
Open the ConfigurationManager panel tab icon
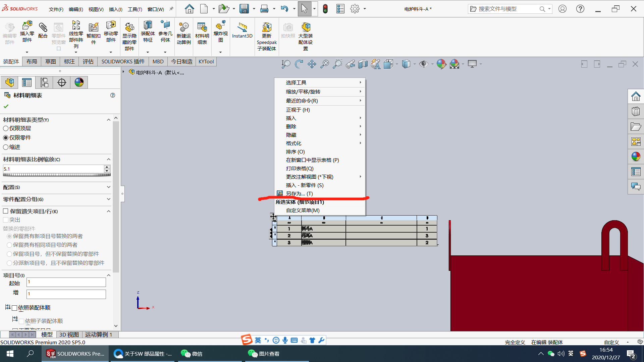(x=44, y=82)
